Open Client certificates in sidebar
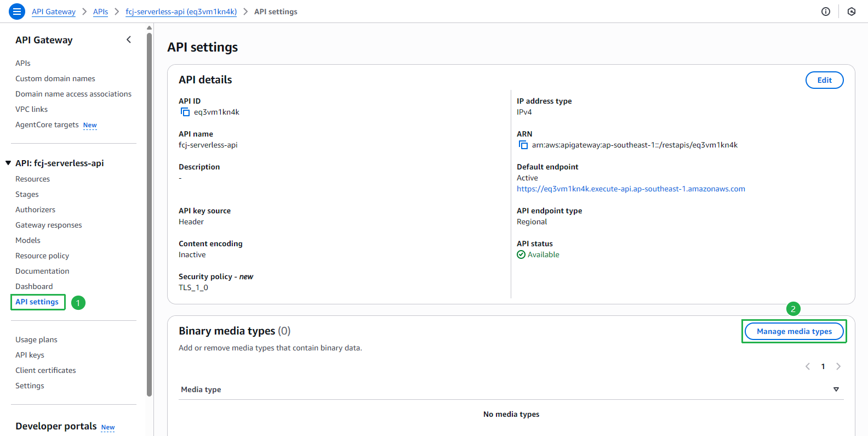The height and width of the screenshot is (436, 868). pos(45,370)
